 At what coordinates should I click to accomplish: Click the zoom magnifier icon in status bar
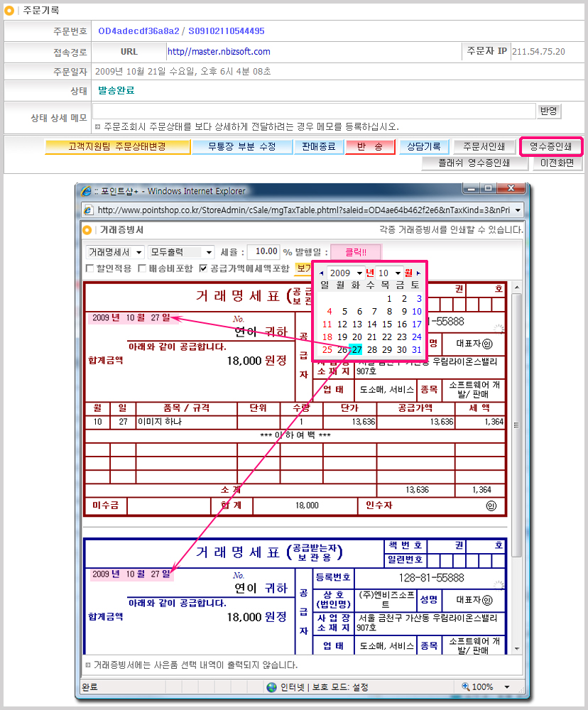[466, 687]
